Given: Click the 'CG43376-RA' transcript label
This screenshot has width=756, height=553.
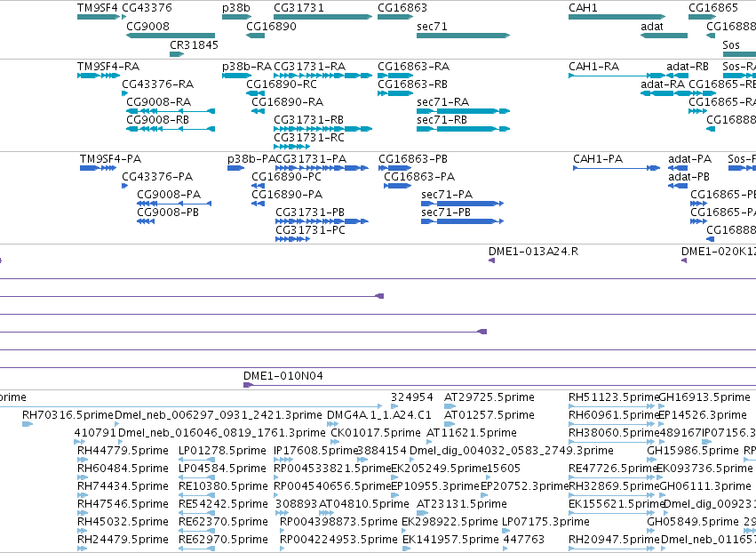Looking at the screenshot, I should (x=157, y=84).
